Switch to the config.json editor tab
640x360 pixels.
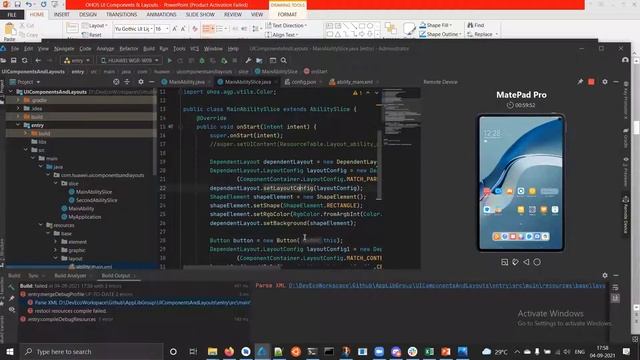pos(304,82)
